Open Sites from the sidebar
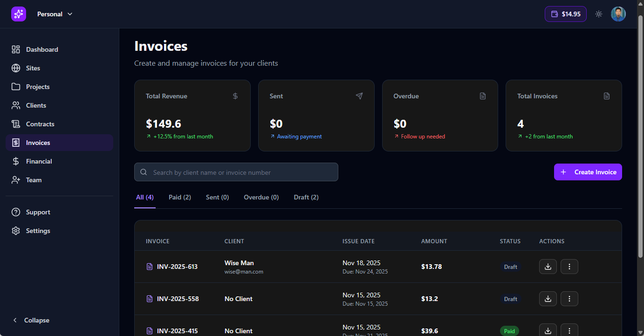This screenshot has height=336, width=644. (x=33, y=68)
